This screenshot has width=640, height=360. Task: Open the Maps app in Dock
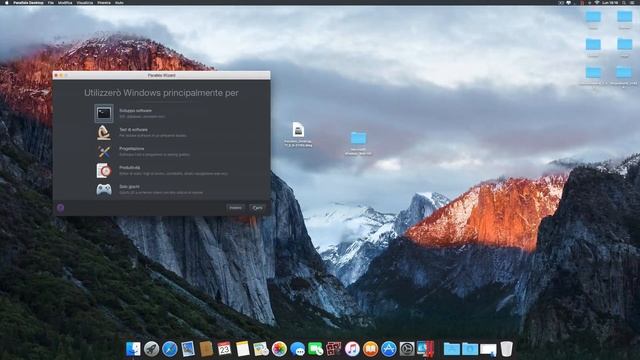pos(261,349)
